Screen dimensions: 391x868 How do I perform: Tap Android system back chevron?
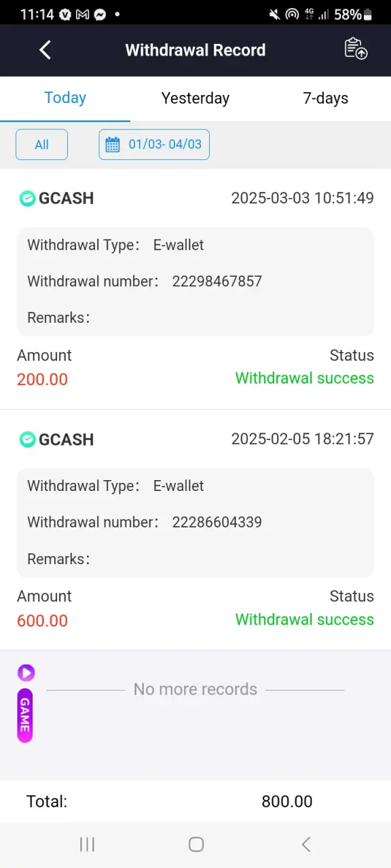click(306, 844)
